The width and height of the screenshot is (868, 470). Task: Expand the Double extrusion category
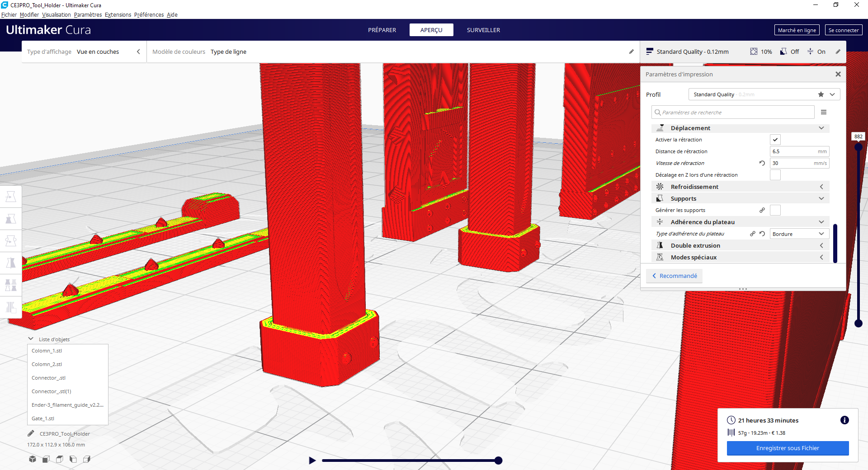pos(741,245)
